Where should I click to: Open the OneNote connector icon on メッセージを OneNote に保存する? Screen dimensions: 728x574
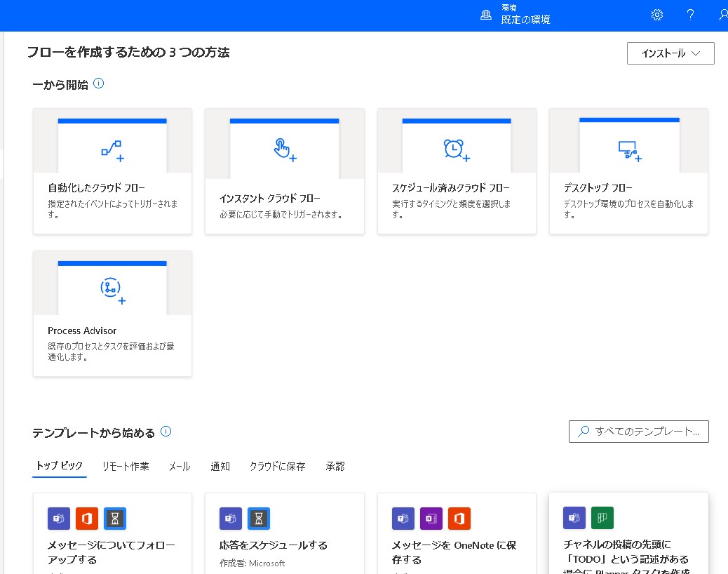[431, 519]
